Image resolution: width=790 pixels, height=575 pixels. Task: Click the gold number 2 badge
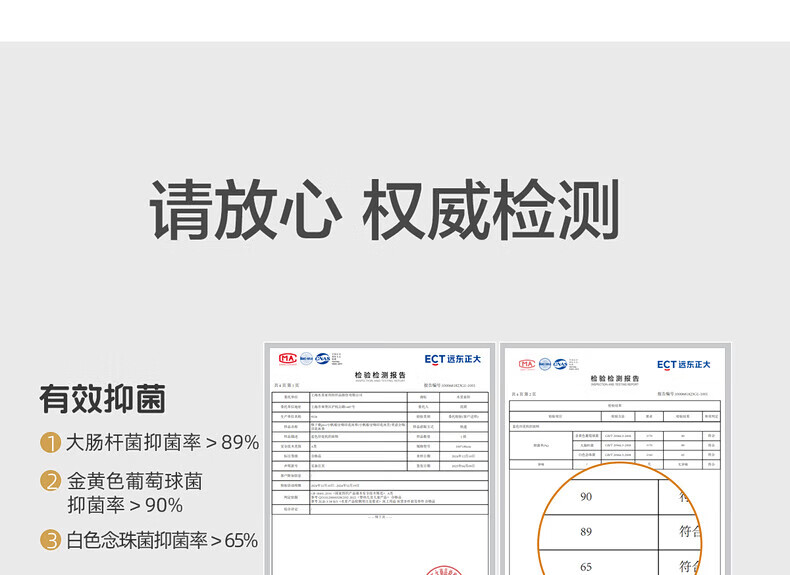tap(51, 481)
